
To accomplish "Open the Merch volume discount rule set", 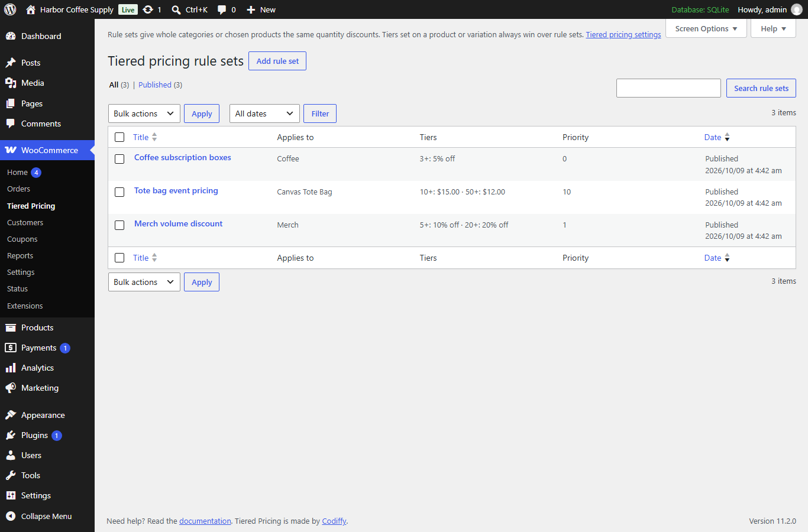I will tap(178, 223).
